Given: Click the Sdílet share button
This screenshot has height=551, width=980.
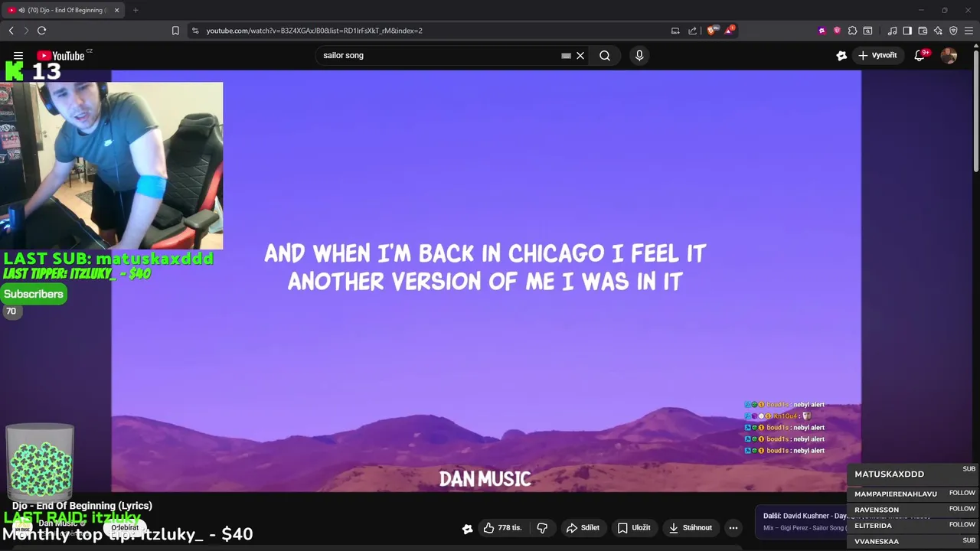Looking at the screenshot, I should 583,528.
